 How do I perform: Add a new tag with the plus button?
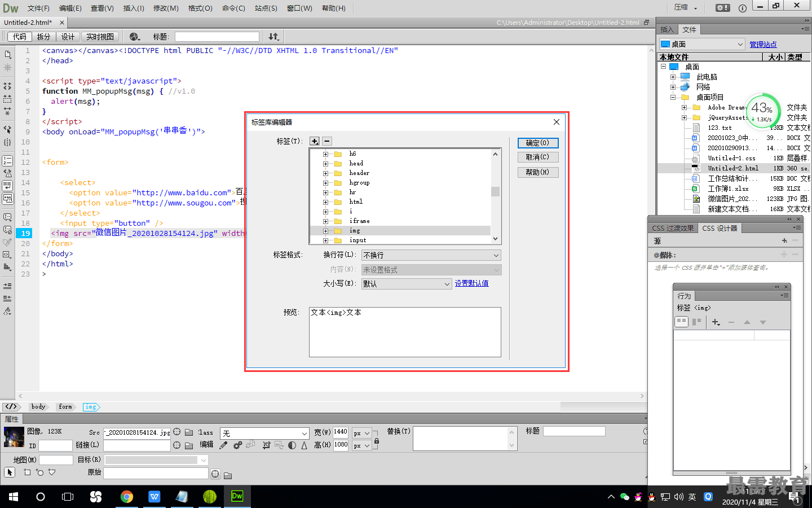[315, 141]
